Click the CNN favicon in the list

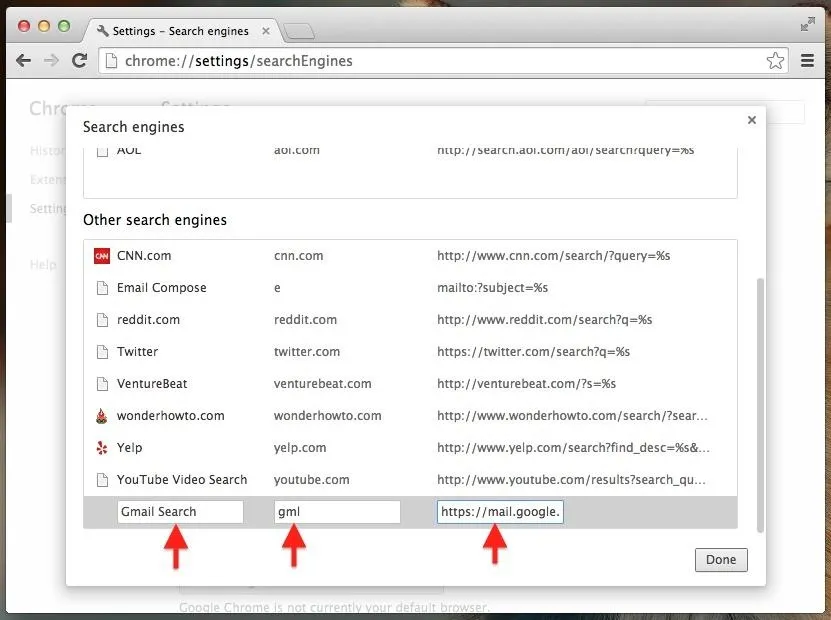(102, 256)
